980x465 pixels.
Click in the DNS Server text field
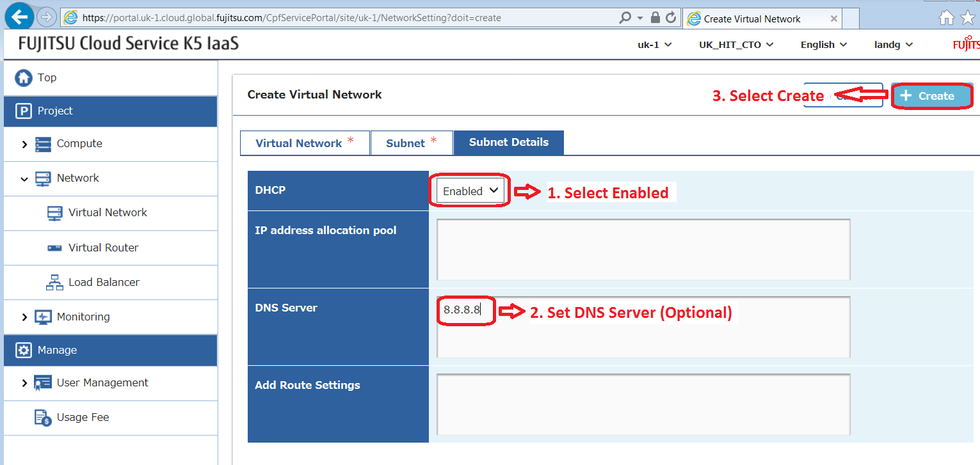click(643, 327)
